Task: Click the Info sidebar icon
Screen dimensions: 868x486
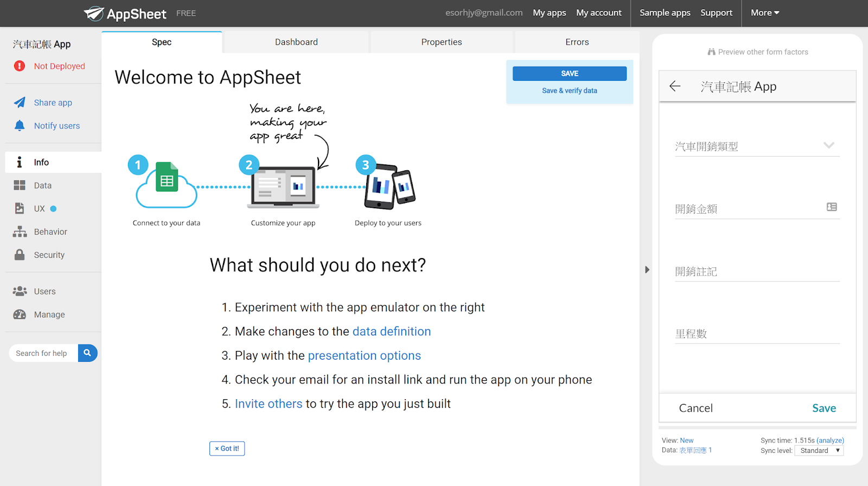Action: point(20,162)
